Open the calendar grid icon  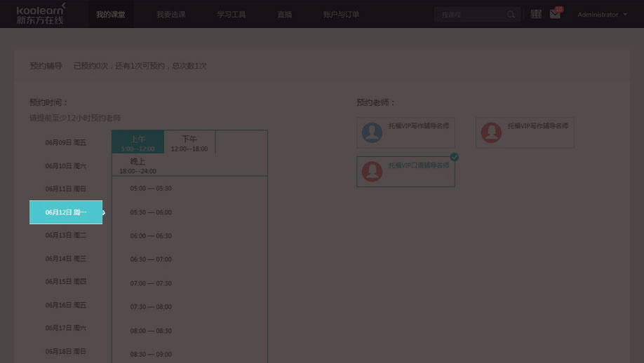(x=536, y=14)
